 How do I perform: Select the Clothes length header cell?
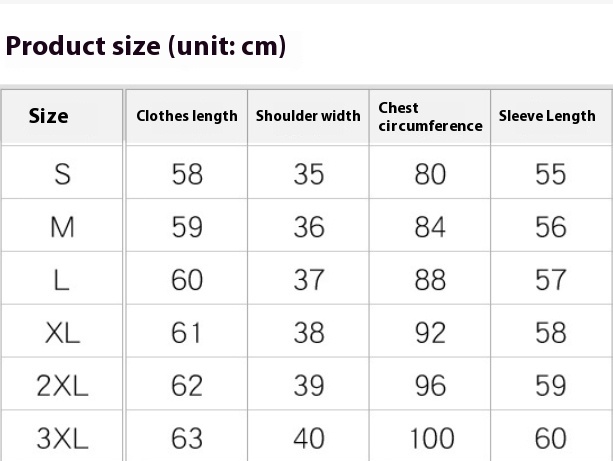point(187,116)
